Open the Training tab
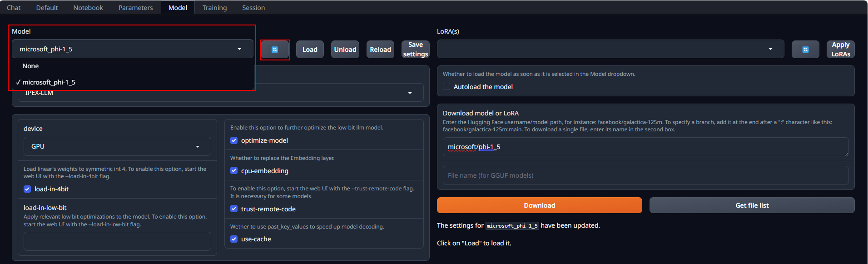The width and height of the screenshot is (868, 264). 214,8
